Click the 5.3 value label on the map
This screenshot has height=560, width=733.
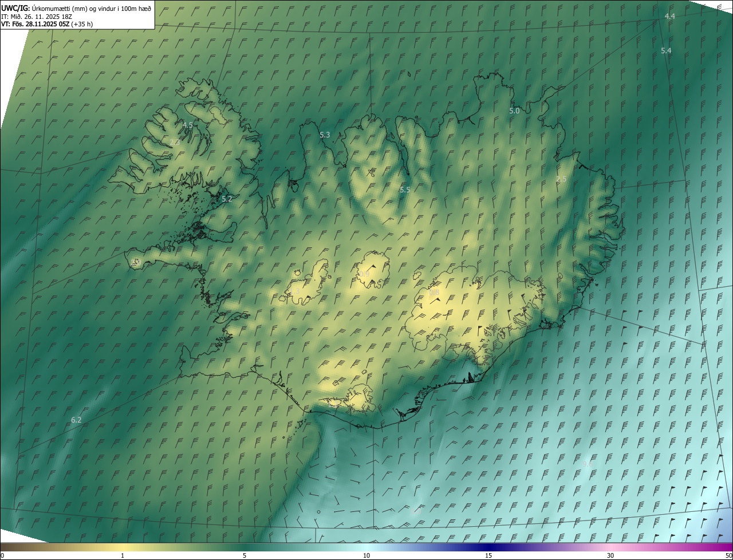[325, 135]
